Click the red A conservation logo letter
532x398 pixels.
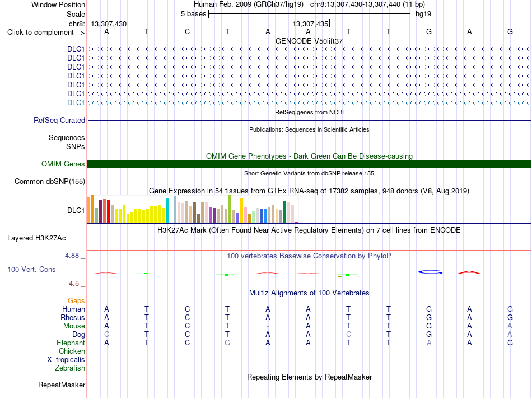[469, 272]
